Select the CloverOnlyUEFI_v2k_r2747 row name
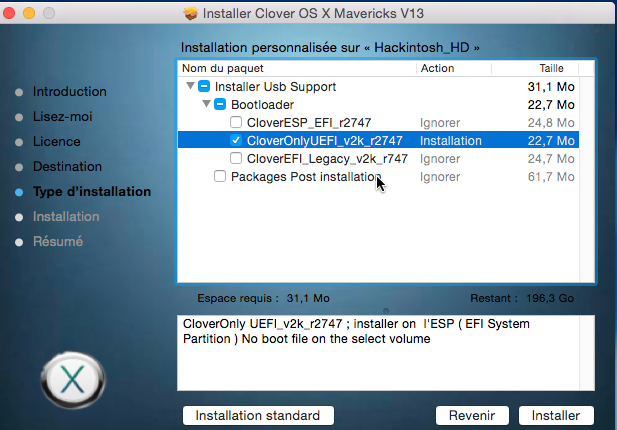The width and height of the screenshot is (617, 430). click(x=325, y=140)
